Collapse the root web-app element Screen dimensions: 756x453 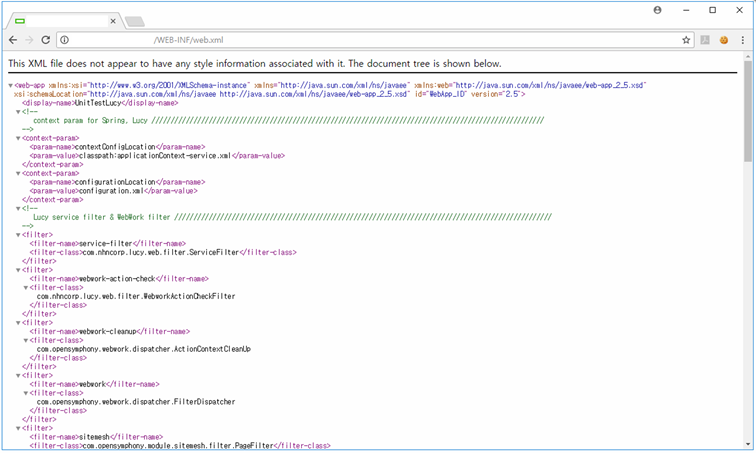pos(11,85)
